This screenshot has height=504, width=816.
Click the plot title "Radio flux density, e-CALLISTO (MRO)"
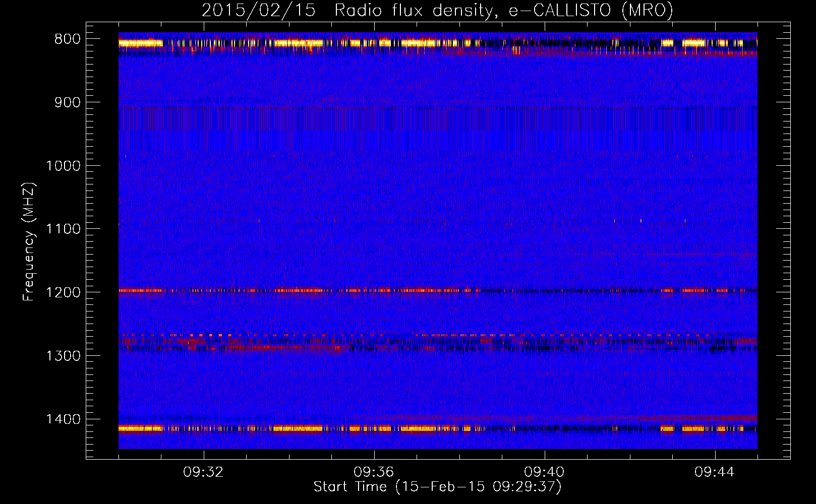(503, 10)
